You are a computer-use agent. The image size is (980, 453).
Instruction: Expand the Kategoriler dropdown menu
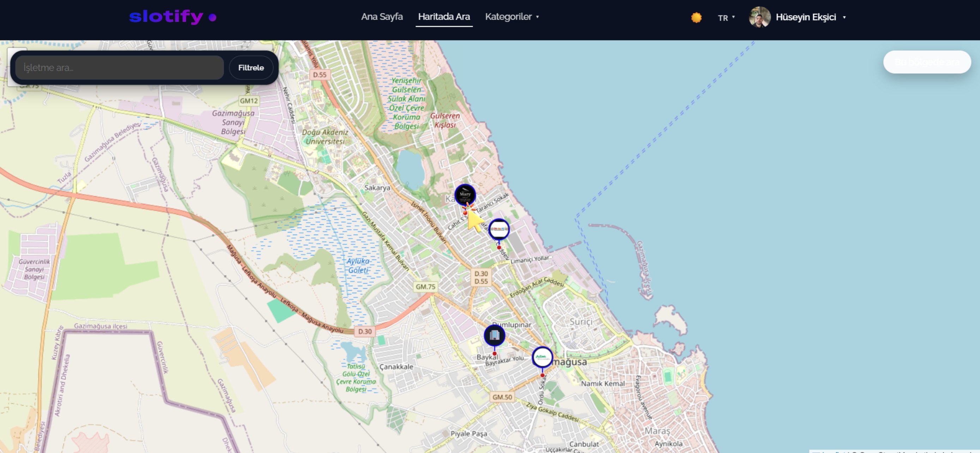pyautogui.click(x=512, y=17)
